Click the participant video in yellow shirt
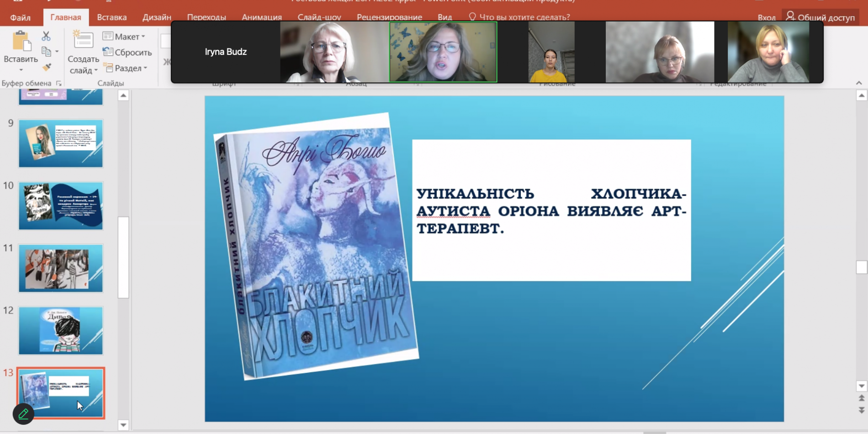This screenshot has width=868, height=434. click(x=551, y=52)
